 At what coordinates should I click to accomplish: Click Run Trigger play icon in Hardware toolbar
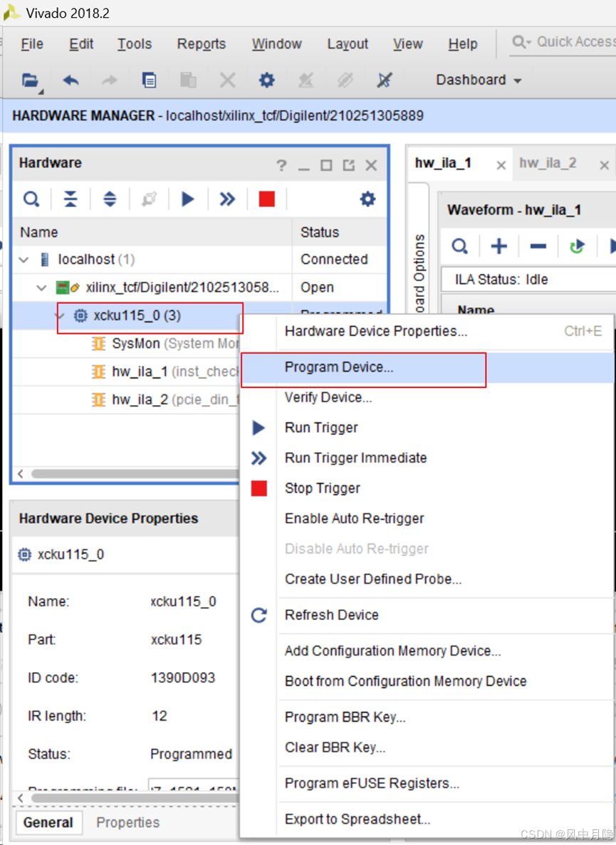pos(187,199)
